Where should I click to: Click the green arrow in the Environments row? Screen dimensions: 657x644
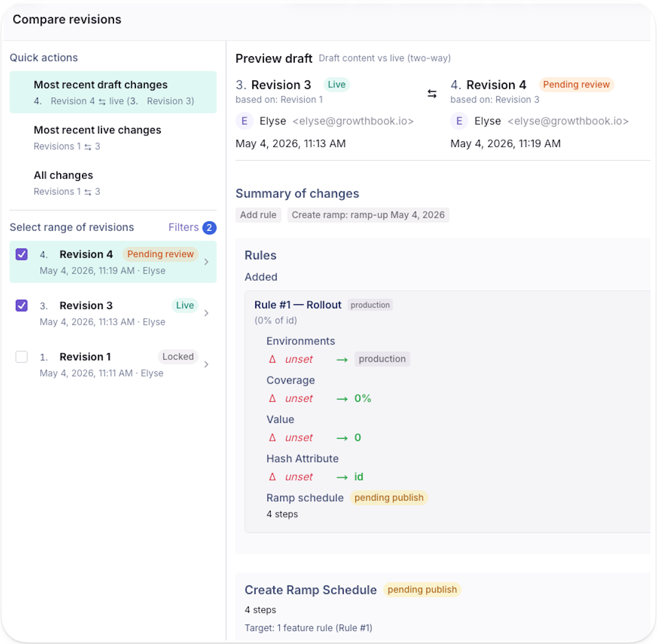click(342, 360)
